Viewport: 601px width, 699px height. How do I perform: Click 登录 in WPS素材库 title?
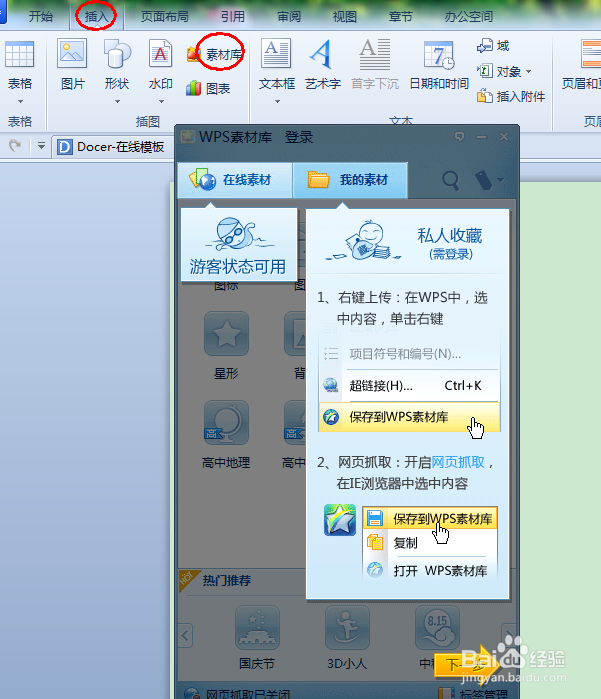tap(299, 137)
